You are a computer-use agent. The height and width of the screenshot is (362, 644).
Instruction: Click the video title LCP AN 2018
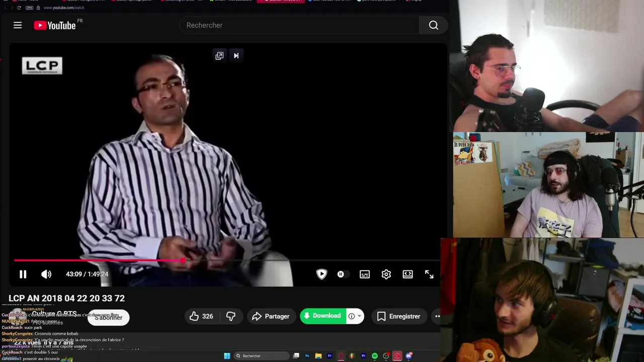tap(66, 298)
